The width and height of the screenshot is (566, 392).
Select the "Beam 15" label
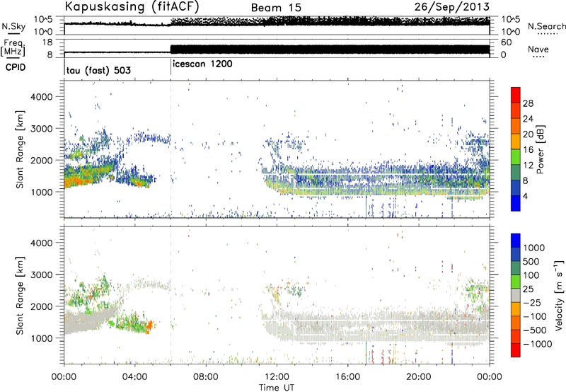276,8
